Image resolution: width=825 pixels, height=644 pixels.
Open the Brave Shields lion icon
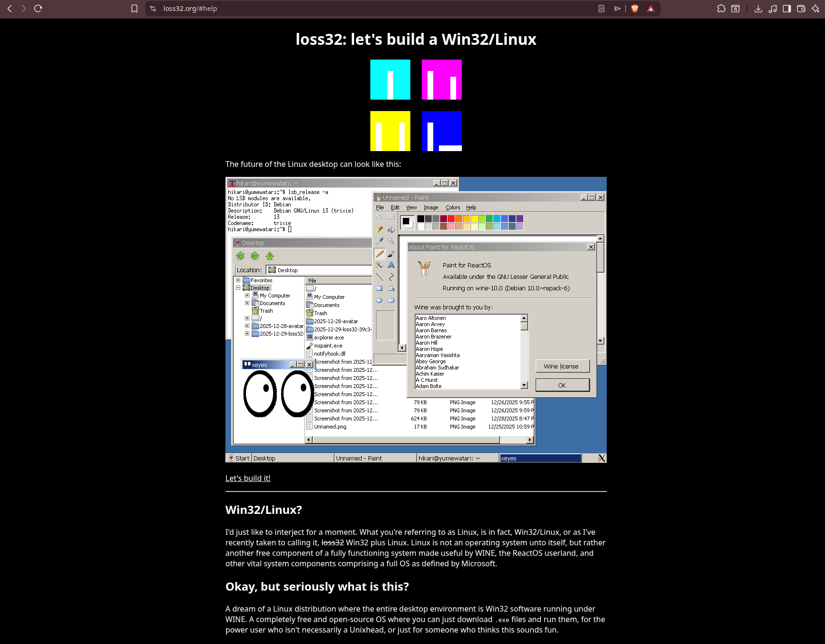click(x=635, y=9)
